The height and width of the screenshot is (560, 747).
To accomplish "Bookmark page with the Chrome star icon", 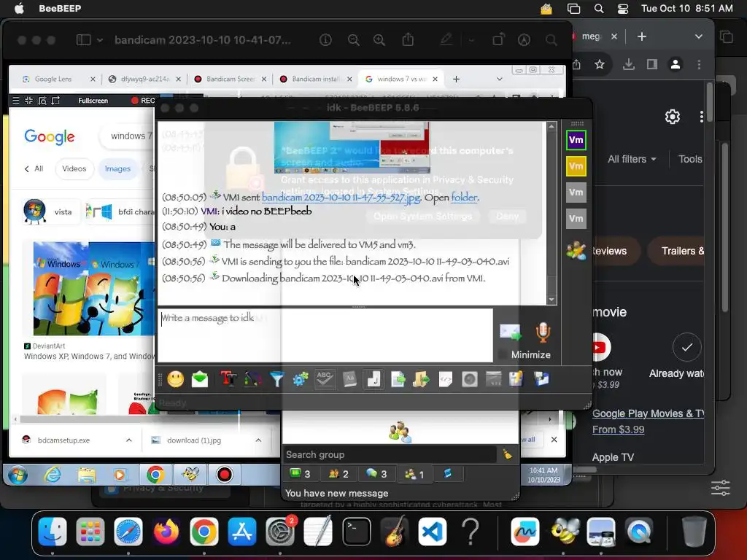I will (600, 64).
